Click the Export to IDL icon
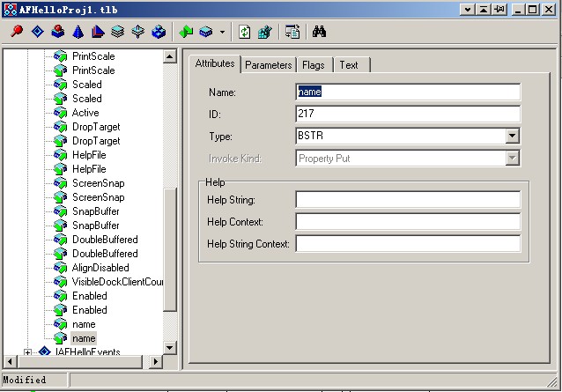The width and height of the screenshot is (562, 392). (x=292, y=32)
